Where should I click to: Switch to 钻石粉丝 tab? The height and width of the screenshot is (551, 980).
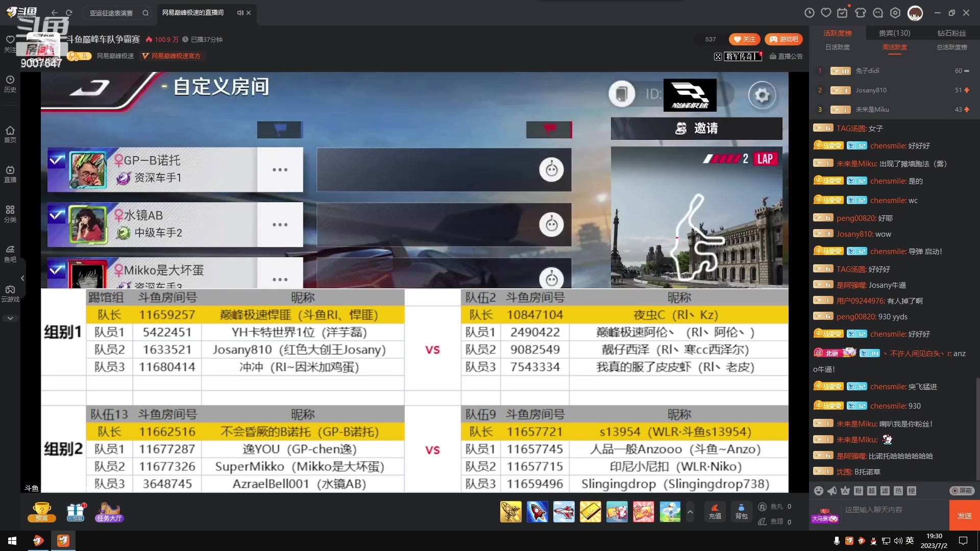coord(951,33)
